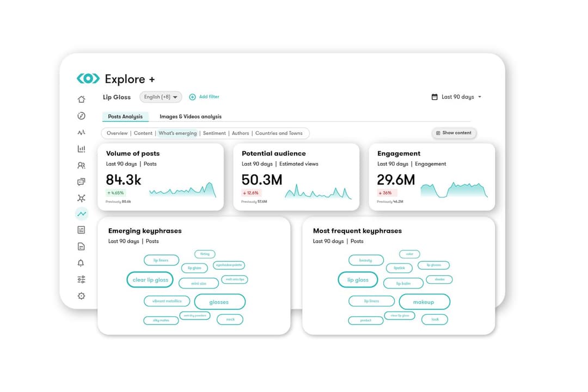Click the Lip Gloss topic title
This screenshot has width=588, height=392.
(x=117, y=97)
